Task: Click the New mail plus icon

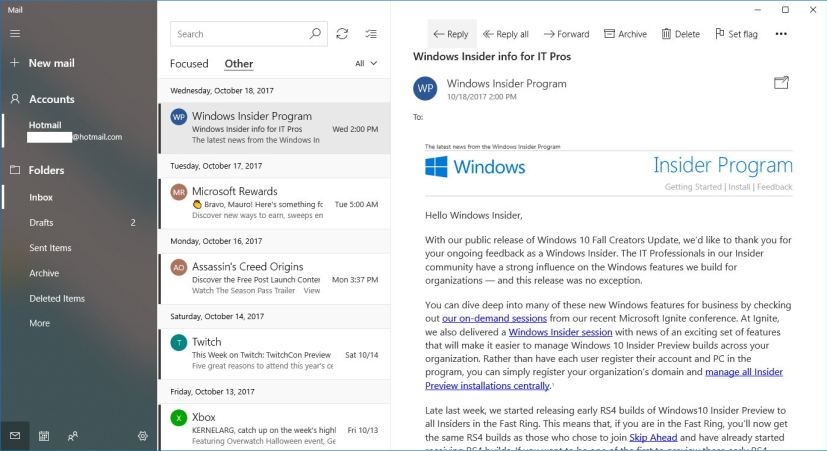Action: (x=15, y=63)
